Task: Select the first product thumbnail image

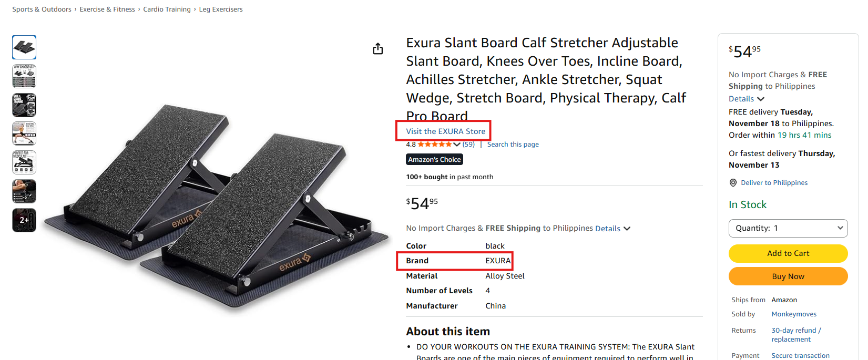Action: point(24,47)
